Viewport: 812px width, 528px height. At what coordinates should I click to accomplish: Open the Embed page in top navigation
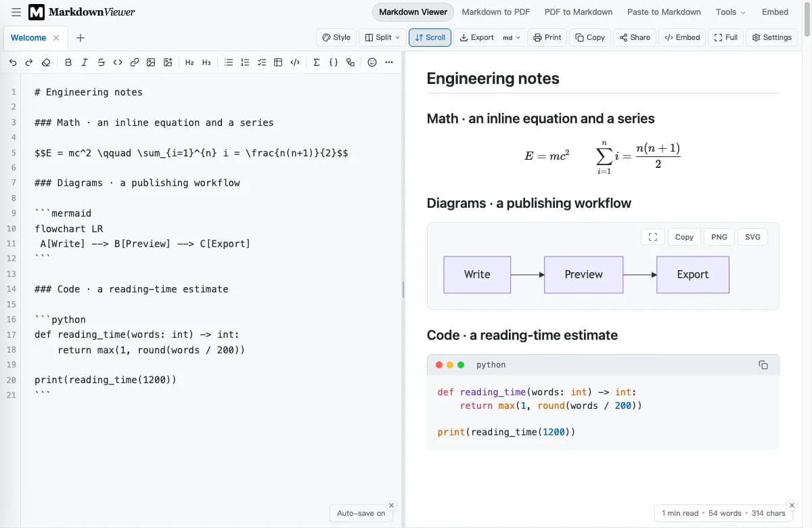[x=775, y=12]
